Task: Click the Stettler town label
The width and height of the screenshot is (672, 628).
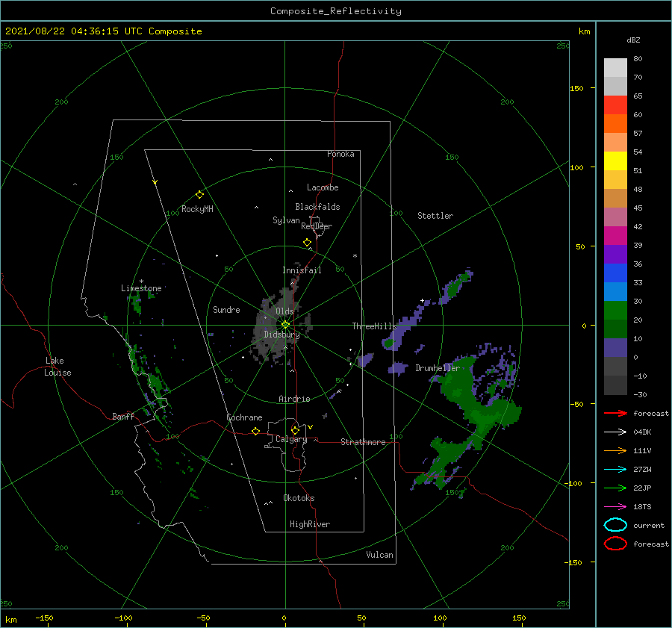Action: coord(435,216)
